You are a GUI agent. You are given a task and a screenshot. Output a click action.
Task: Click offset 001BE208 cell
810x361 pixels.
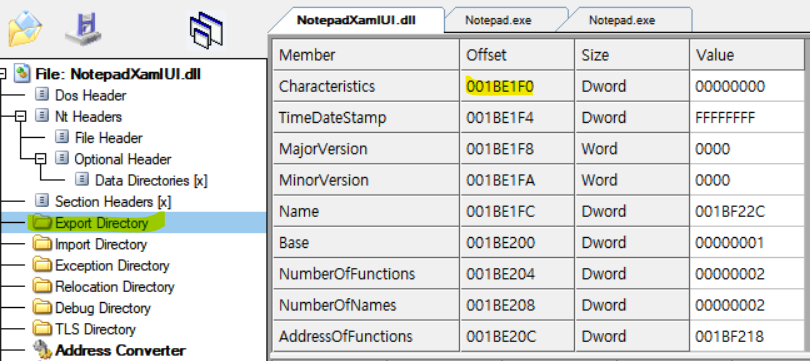tap(517, 305)
